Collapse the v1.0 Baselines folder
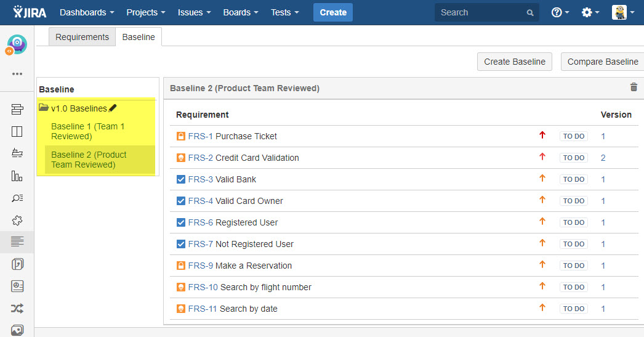The height and width of the screenshot is (337, 644). click(x=44, y=108)
